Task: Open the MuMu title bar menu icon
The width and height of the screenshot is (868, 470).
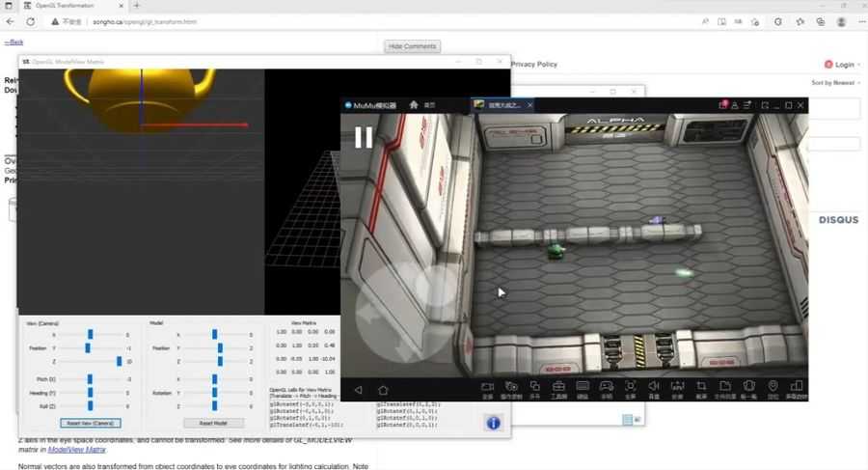Action: pos(747,105)
